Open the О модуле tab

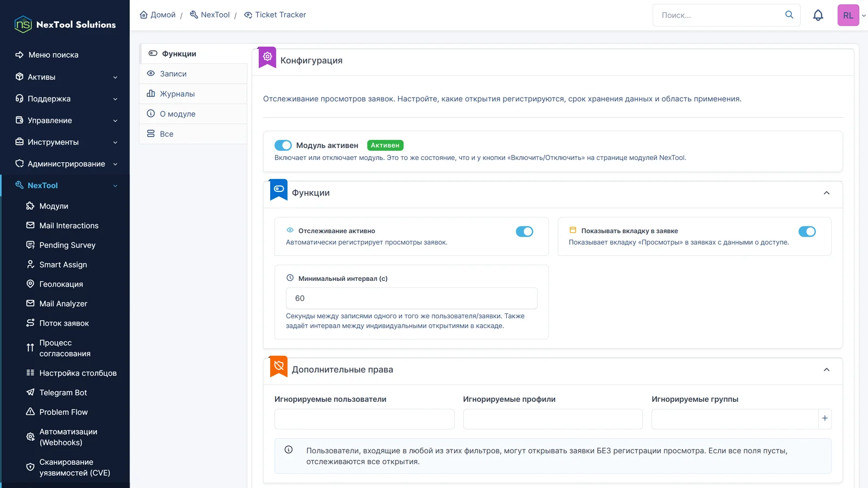coord(193,114)
